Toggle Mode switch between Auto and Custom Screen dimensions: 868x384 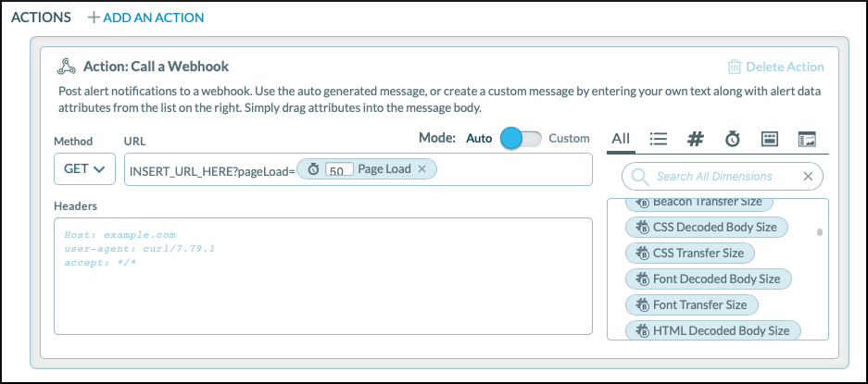(x=520, y=138)
